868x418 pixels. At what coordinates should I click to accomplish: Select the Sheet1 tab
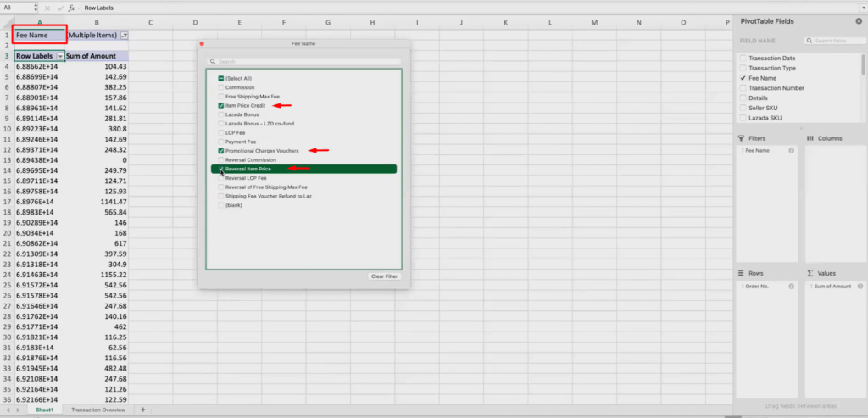tap(42, 410)
